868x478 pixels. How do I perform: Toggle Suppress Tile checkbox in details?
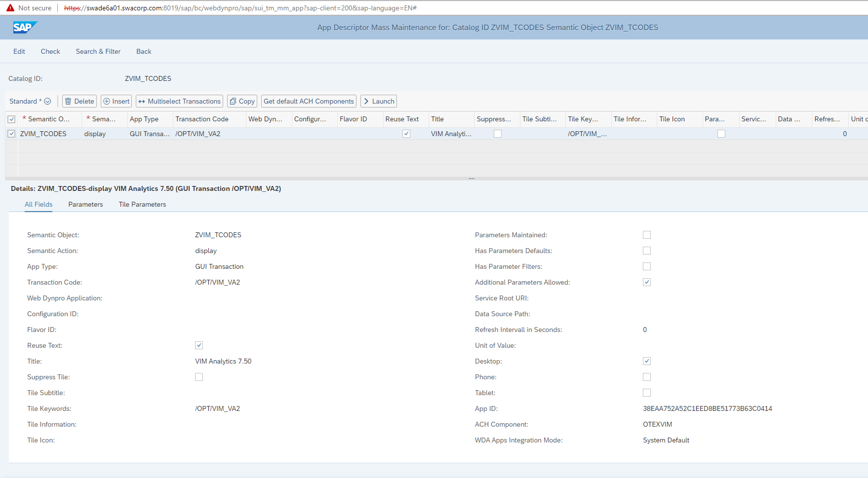(x=199, y=377)
